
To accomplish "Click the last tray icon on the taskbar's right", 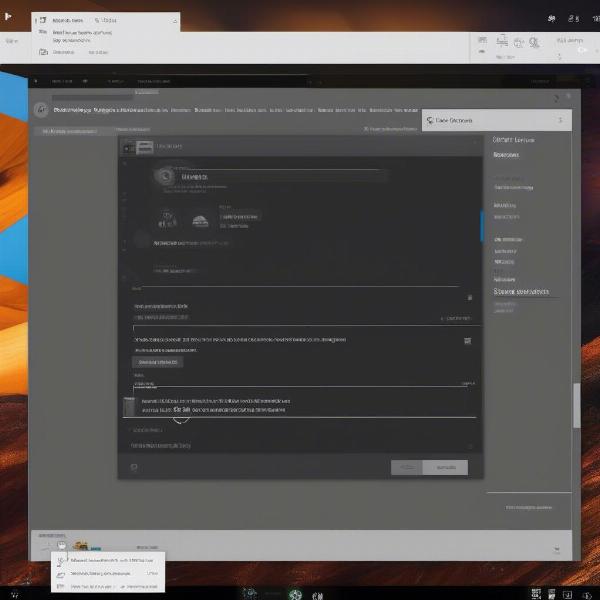I will point(587,595).
